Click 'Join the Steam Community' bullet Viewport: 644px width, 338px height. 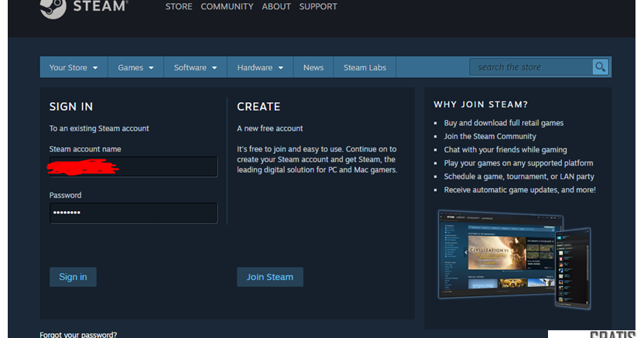[489, 136]
